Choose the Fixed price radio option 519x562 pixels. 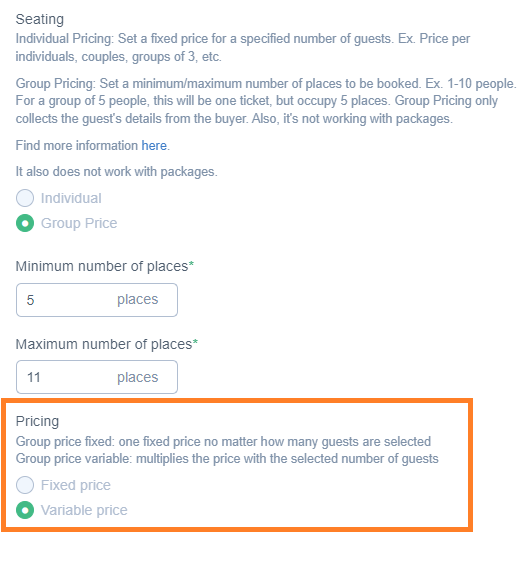25,485
